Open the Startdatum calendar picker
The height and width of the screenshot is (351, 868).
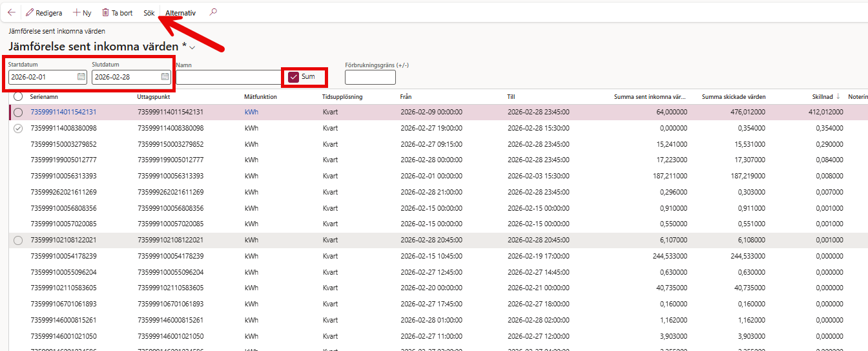[x=81, y=77]
